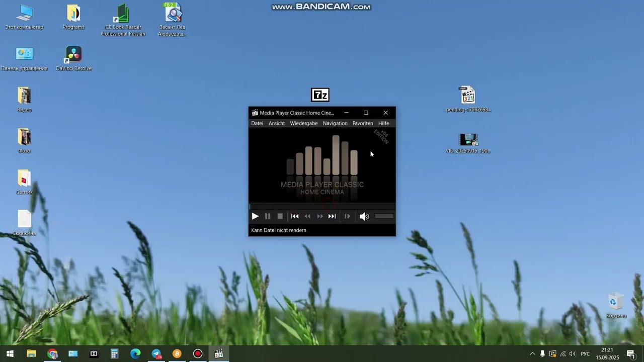Stop playback with the Stop button

click(280, 216)
